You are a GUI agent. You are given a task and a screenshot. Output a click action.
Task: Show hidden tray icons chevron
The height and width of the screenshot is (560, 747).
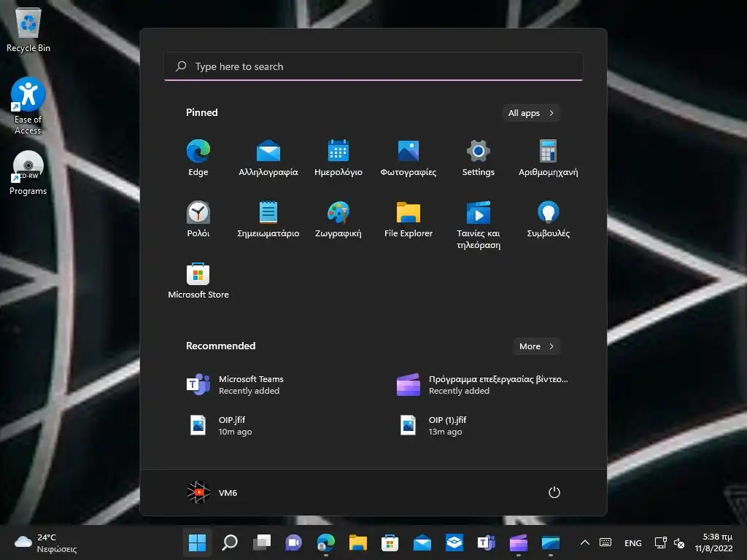(585, 542)
